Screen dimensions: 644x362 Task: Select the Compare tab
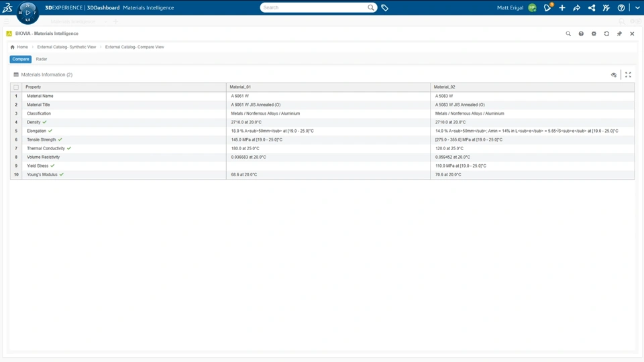point(21,59)
